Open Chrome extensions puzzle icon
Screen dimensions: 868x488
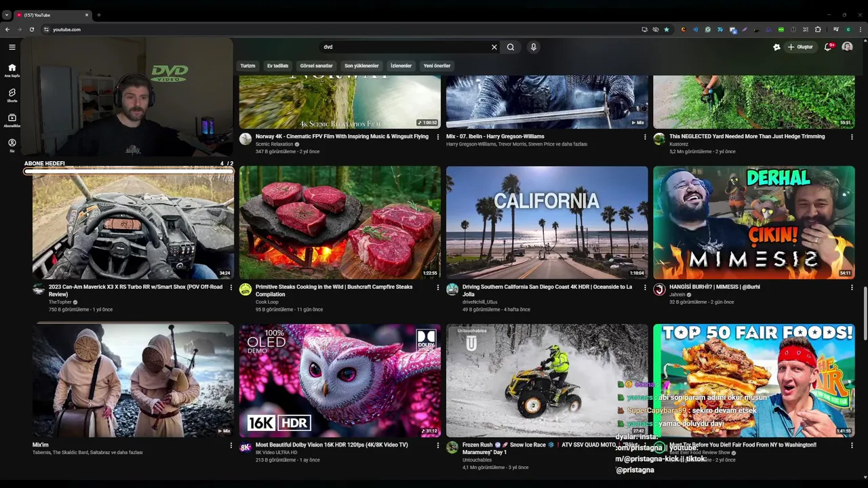818,29
